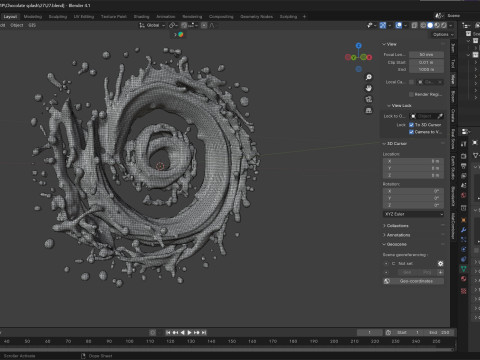
Task: Uncheck Lock To 3D Cursor
Action: tap(411, 125)
